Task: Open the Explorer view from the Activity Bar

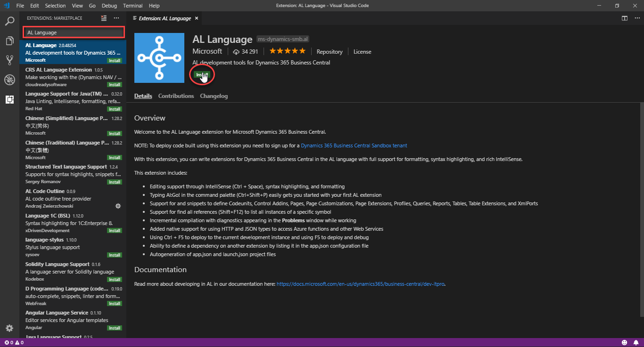Action: tap(9, 40)
